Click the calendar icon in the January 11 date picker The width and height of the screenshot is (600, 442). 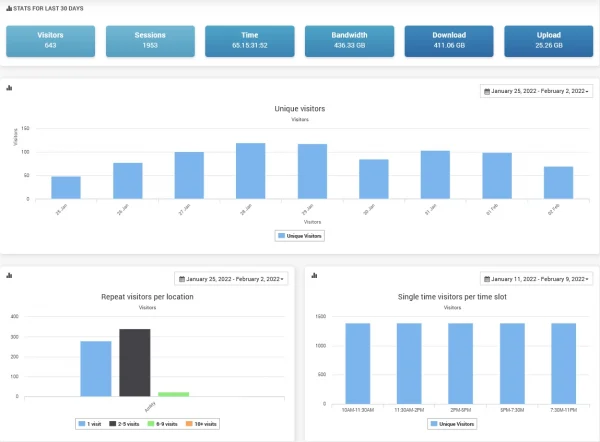(x=487, y=279)
